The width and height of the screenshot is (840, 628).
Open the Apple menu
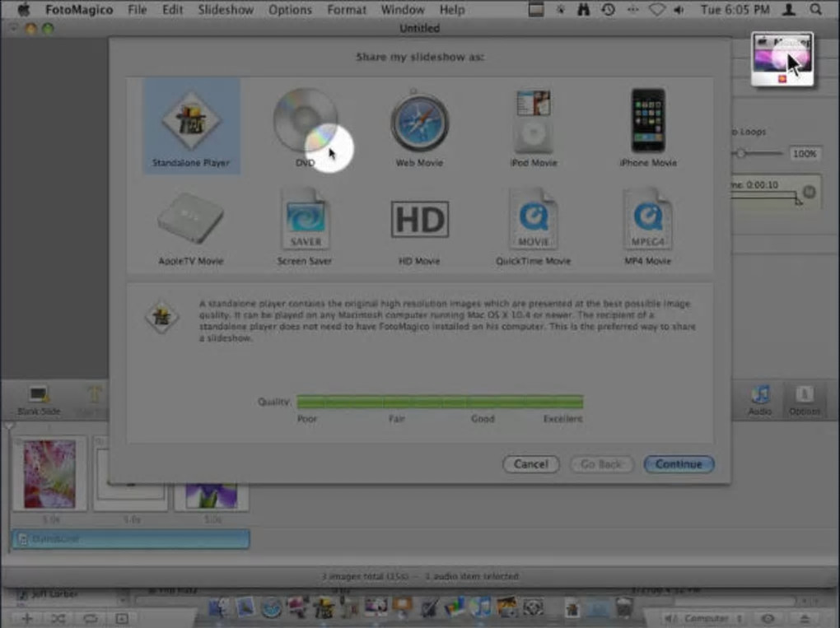click(24, 10)
